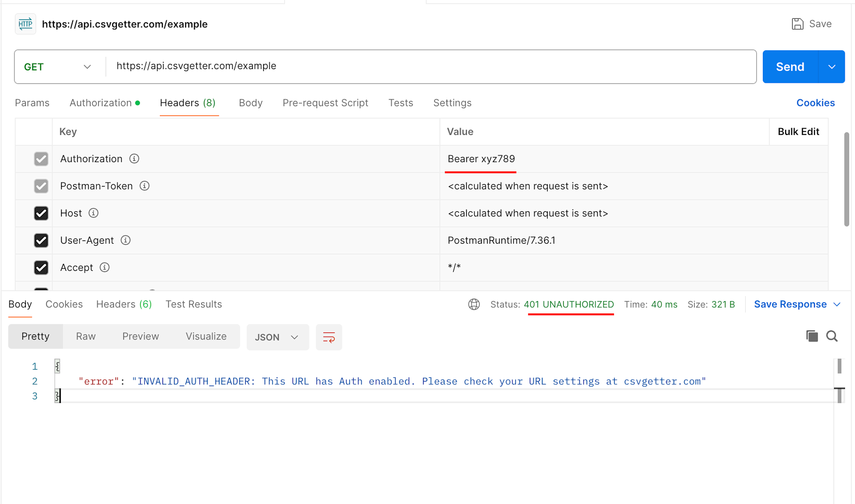Open the Cookies link
The height and width of the screenshot is (504, 855).
pos(815,103)
